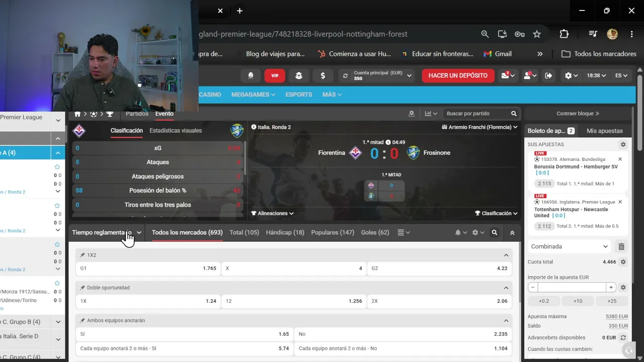
Task: Click the logout arrow icon
Action: [x=549, y=75]
